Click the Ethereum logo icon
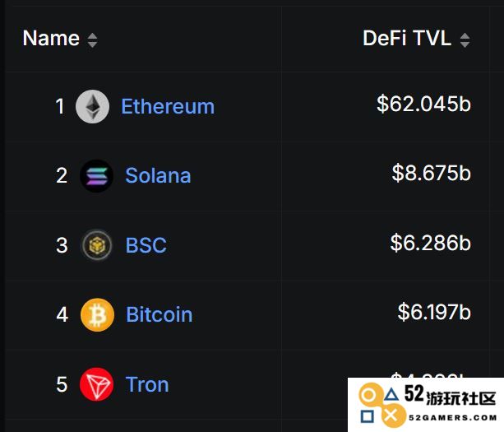 (x=92, y=106)
